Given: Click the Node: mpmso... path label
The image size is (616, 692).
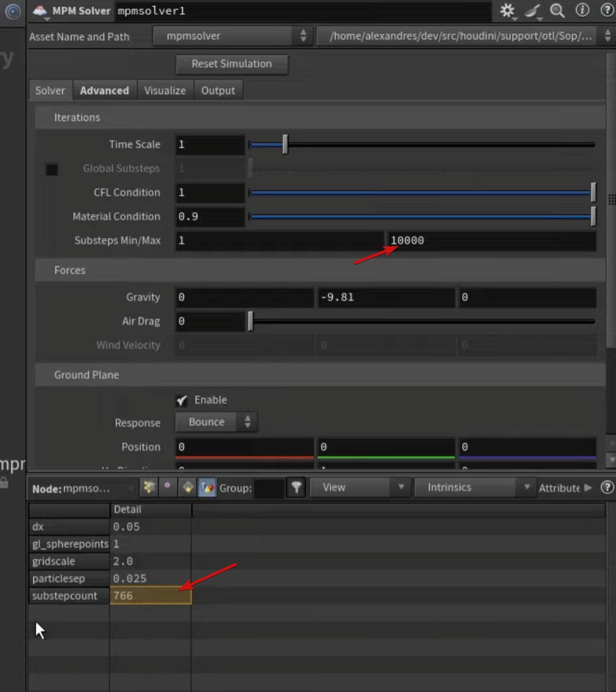Looking at the screenshot, I should pos(71,488).
